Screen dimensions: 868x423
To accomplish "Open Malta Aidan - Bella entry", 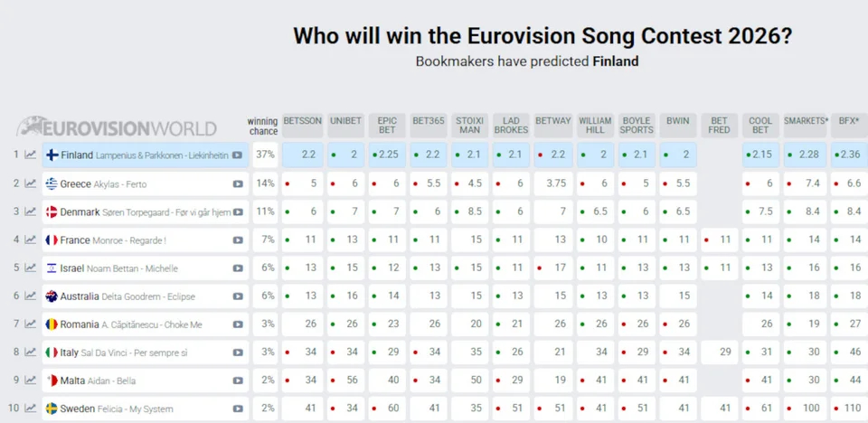I will (x=145, y=381).
